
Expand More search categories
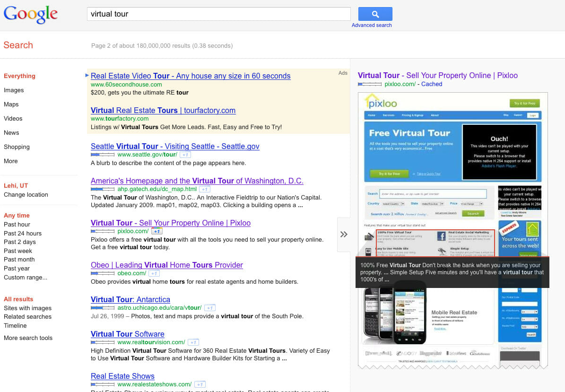pos(11,161)
